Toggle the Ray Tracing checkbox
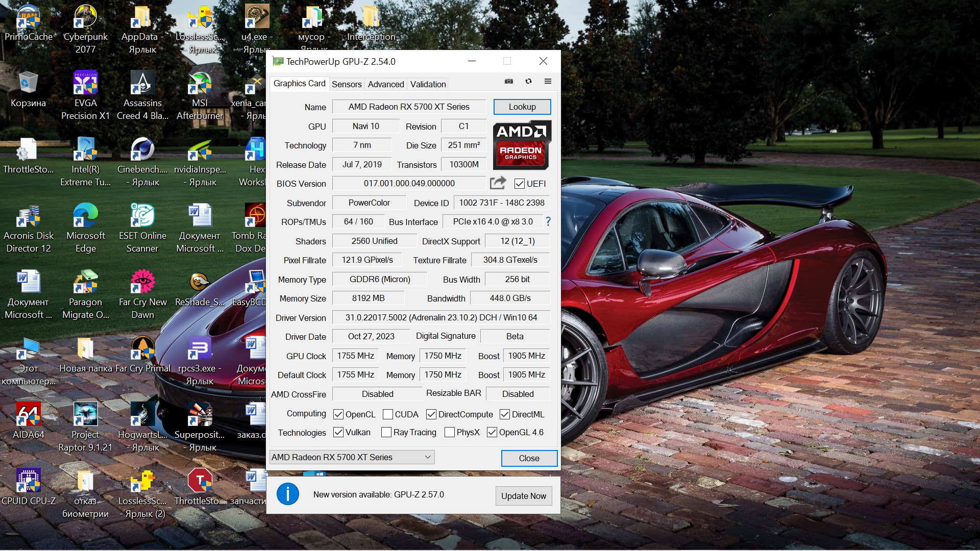The width and height of the screenshot is (980, 551). (386, 433)
